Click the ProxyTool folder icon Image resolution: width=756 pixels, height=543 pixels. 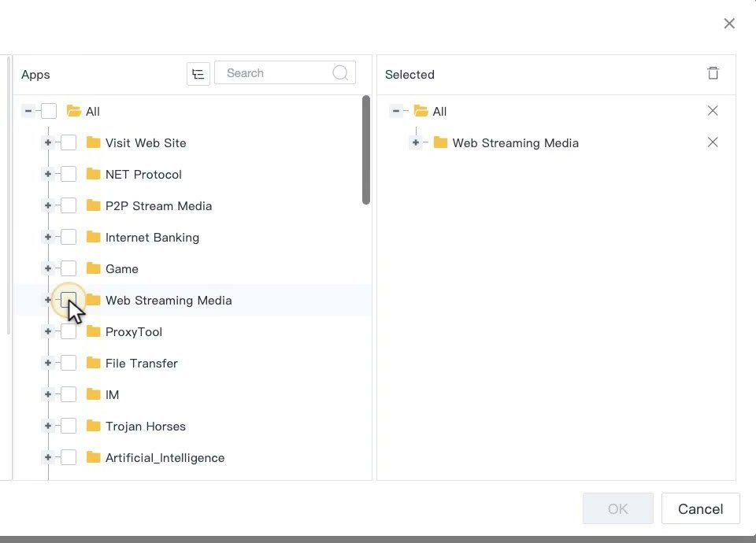pos(93,331)
